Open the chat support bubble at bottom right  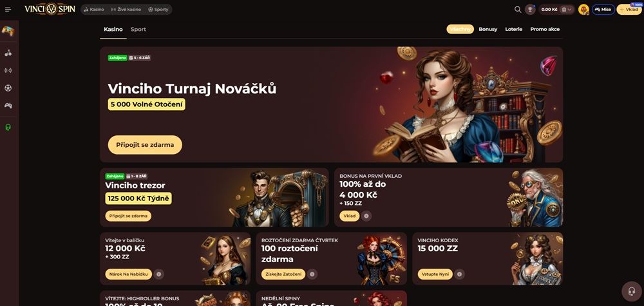pyautogui.click(x=631, y=292)
